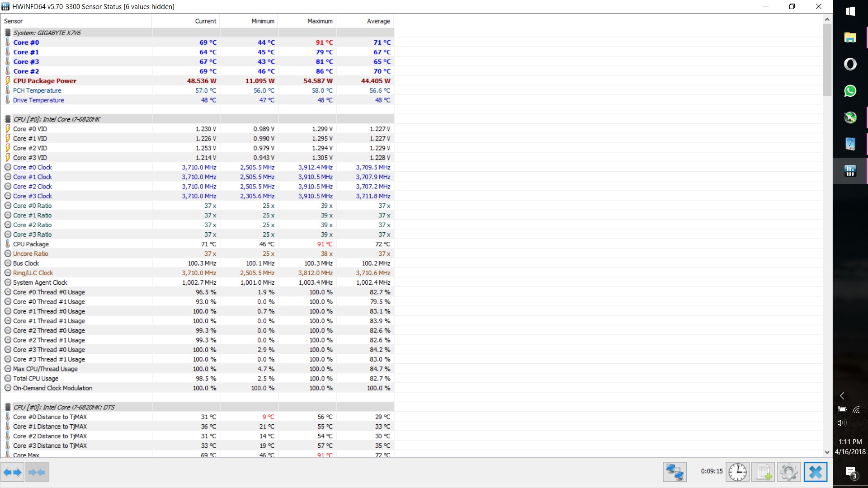Open the notification center icon

(851, 473)
